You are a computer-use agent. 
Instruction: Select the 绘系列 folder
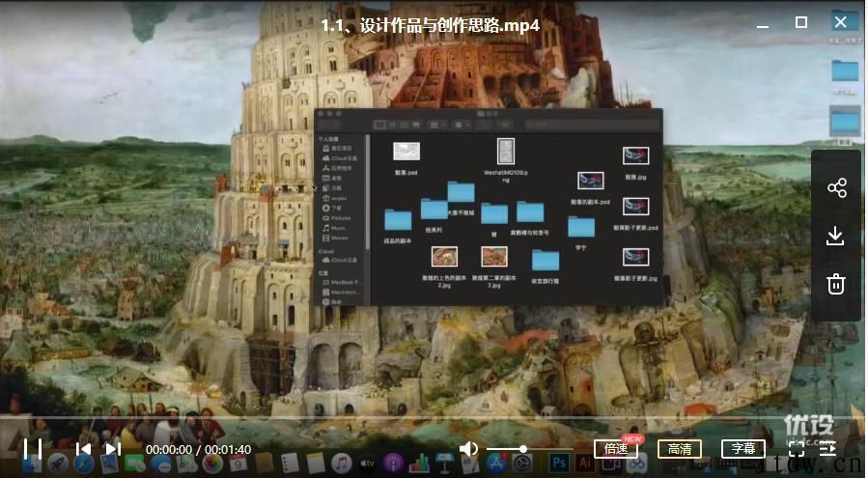(x=434, y=209)
